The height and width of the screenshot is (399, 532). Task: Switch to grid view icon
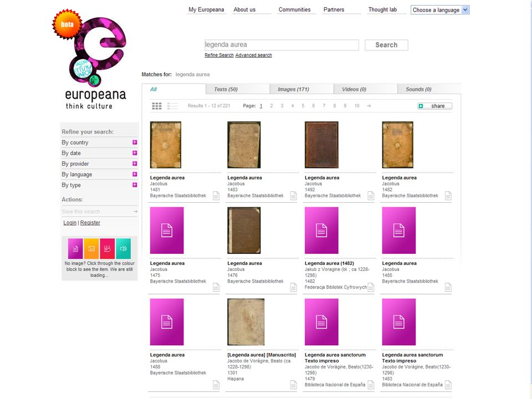pyautogui.click(x=156, y=106)
